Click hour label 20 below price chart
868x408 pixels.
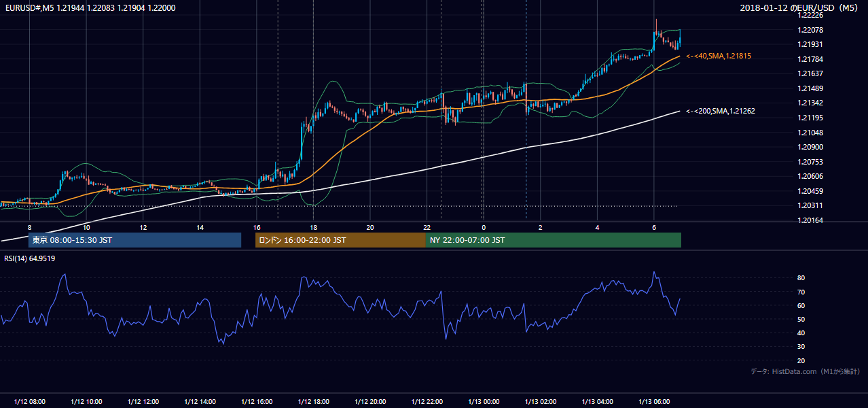click(370, 227)
